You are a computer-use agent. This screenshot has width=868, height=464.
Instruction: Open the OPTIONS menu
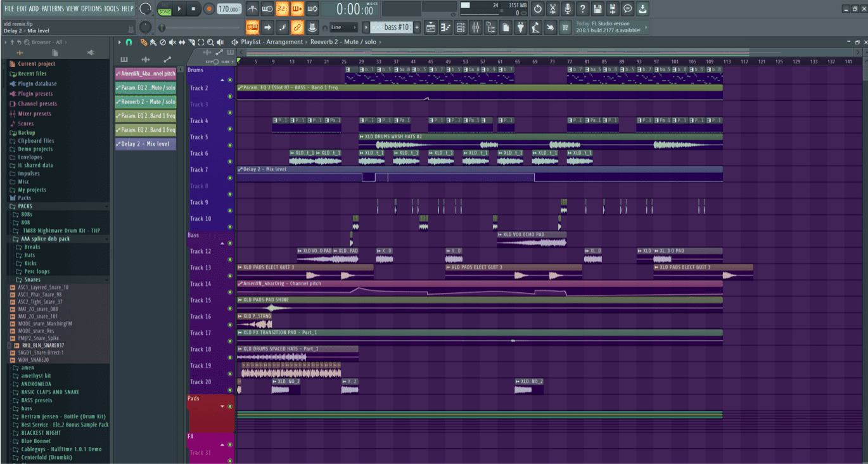[x=91, y=9]
